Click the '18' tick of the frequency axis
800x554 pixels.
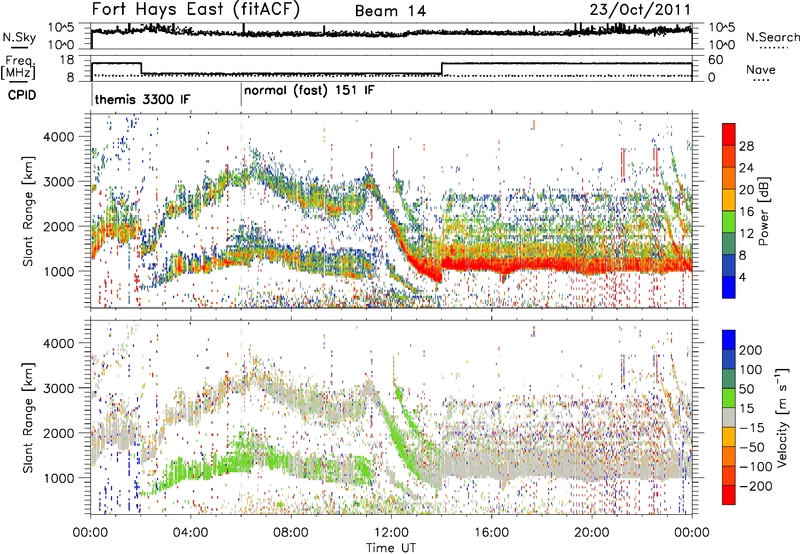tap(67, 60)
